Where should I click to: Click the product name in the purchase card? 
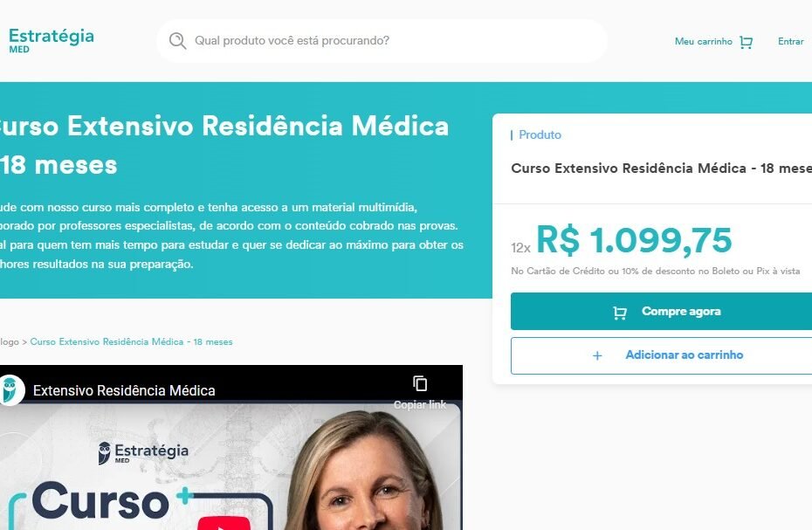coord(661,169)
